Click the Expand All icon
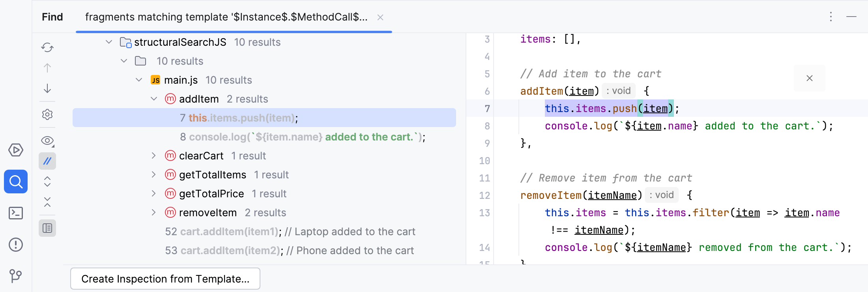This screenshot has width=868, height=292. click(x=47, y=182)
